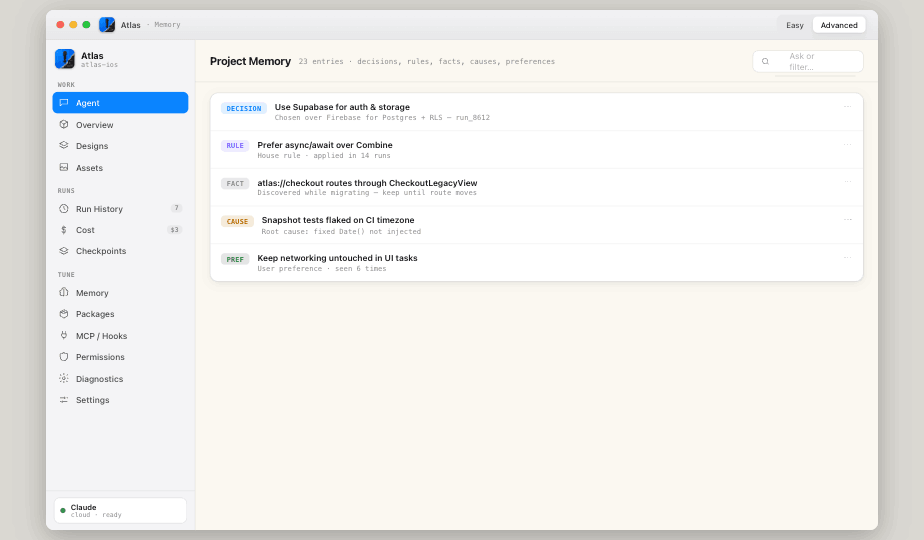
Task: Open more options for Snapshot tests cause
Action: tap(847, 219)
